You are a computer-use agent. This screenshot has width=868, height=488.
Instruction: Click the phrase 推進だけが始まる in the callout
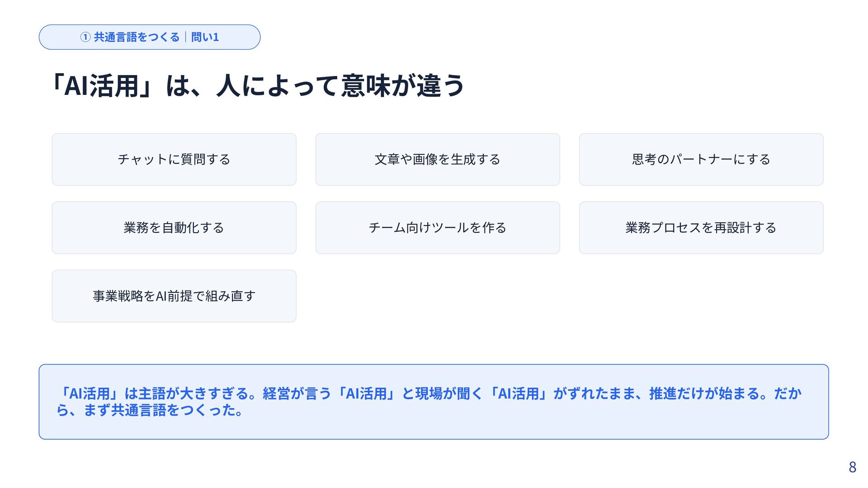tap(704, 394)
